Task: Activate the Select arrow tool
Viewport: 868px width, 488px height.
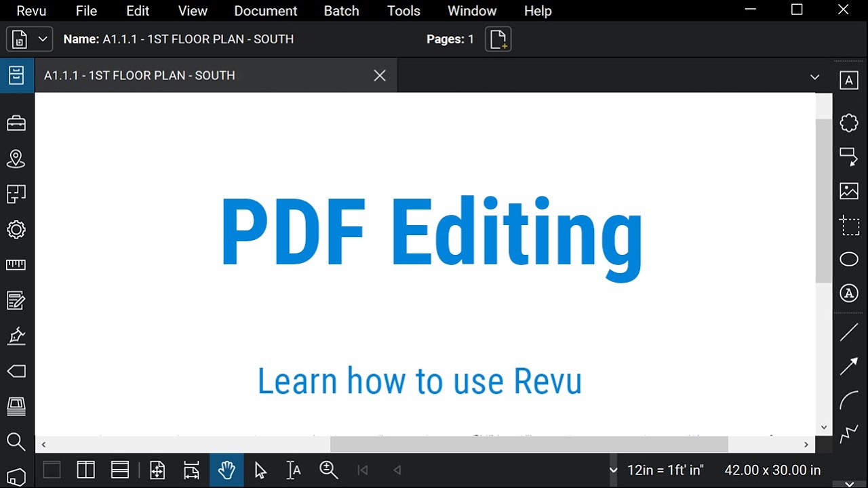Action: [260, 470]
